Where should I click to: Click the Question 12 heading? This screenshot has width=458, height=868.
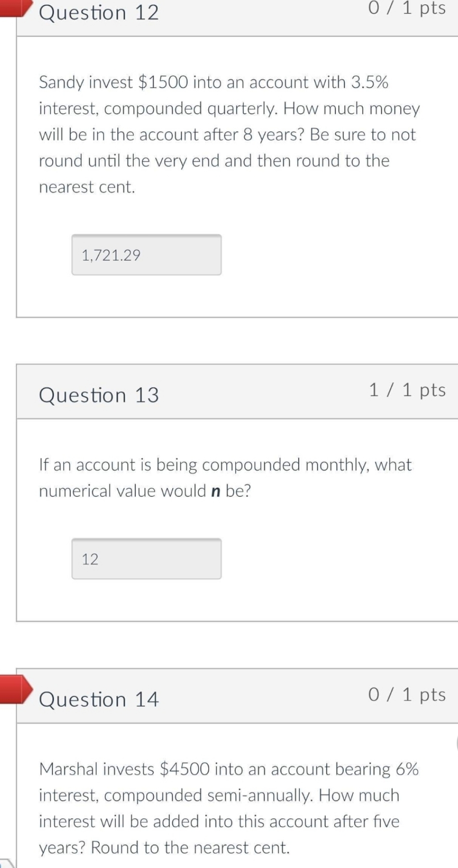pos(99,13)
